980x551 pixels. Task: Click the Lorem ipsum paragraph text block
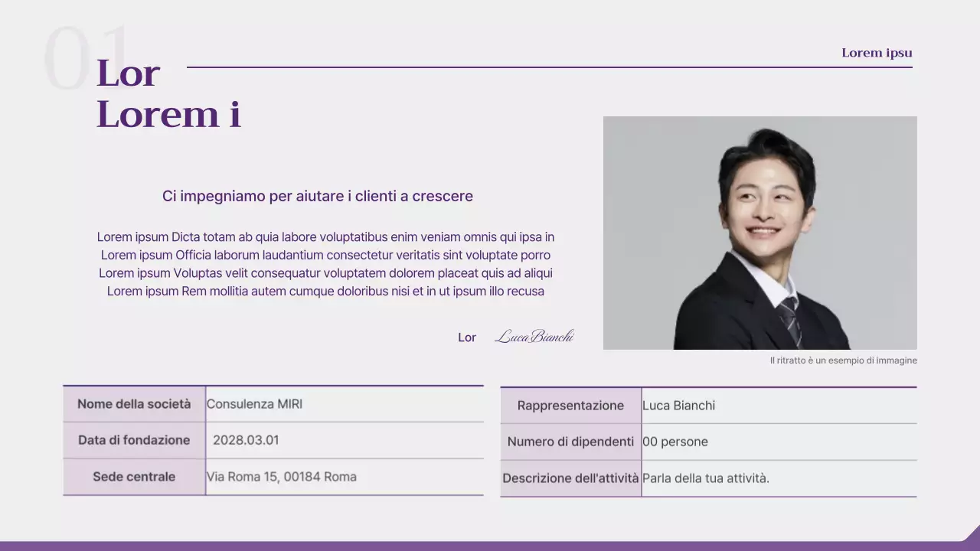coord(326,263)
